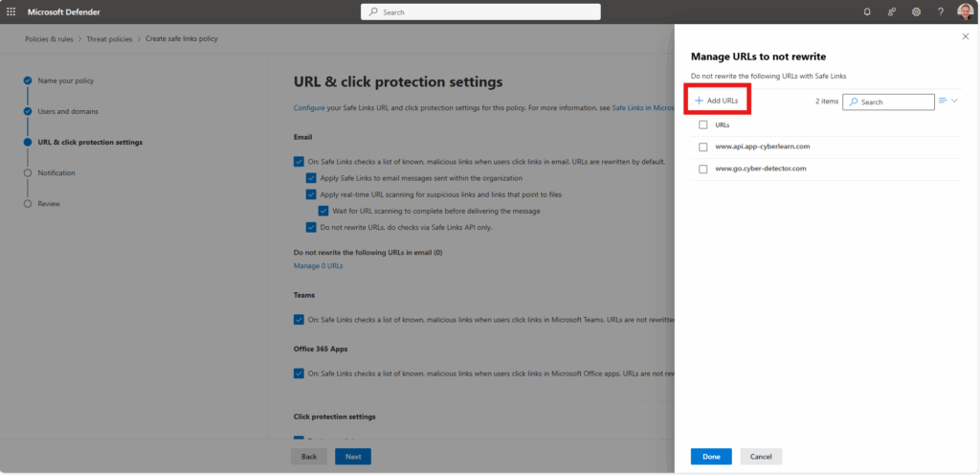
Task: Click Create safe links policy breadcrumb
Action: (x=182, y=38)
